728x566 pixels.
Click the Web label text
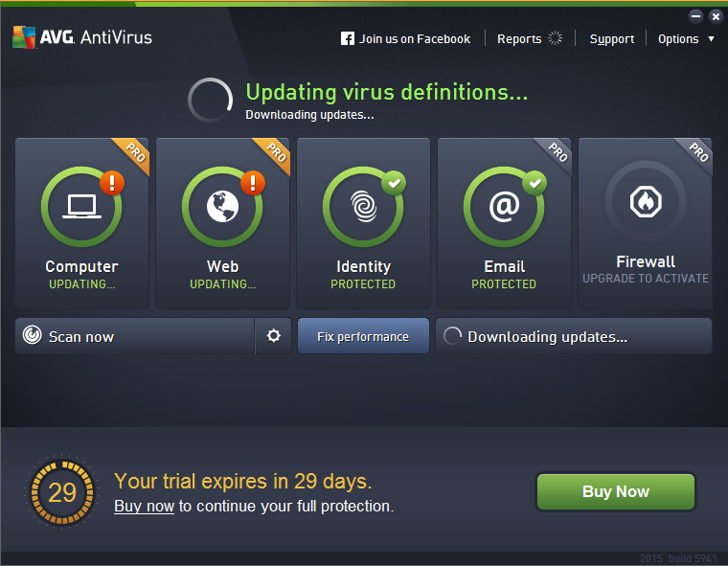click(x=223, y=266)
